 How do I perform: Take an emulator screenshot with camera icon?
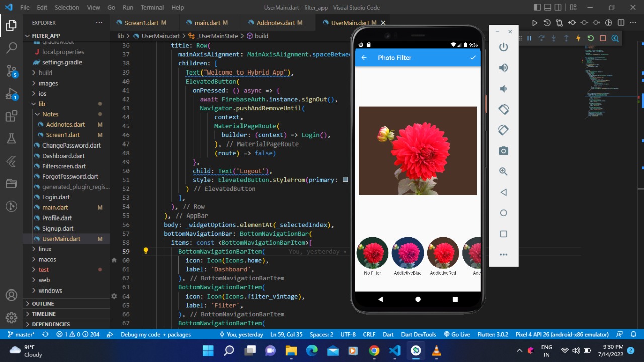[503, 151]
